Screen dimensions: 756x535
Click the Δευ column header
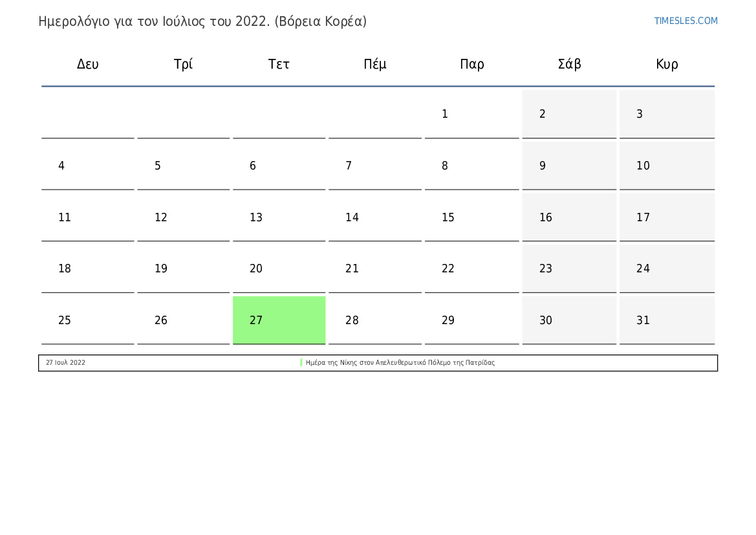click(x=88, y=64)
